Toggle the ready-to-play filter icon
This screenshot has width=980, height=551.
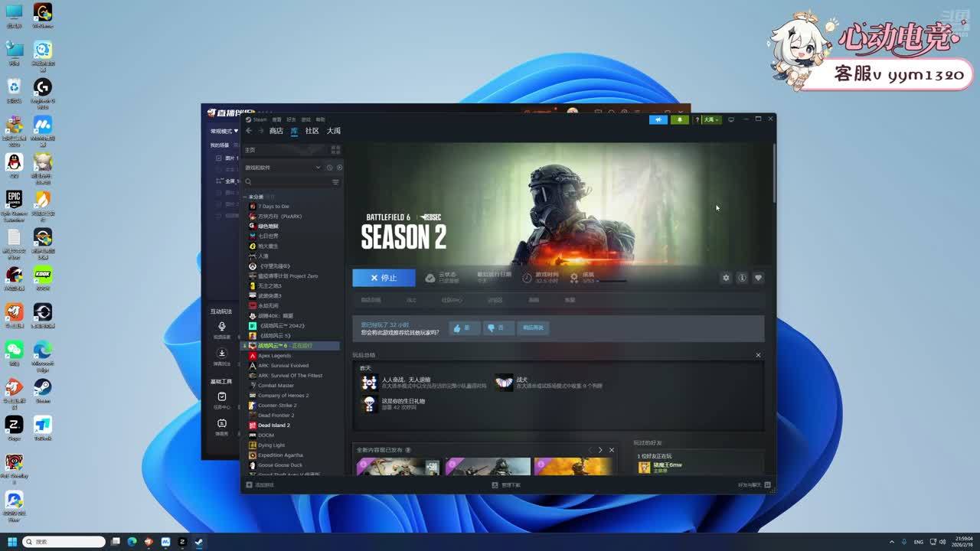click(339, 168)
